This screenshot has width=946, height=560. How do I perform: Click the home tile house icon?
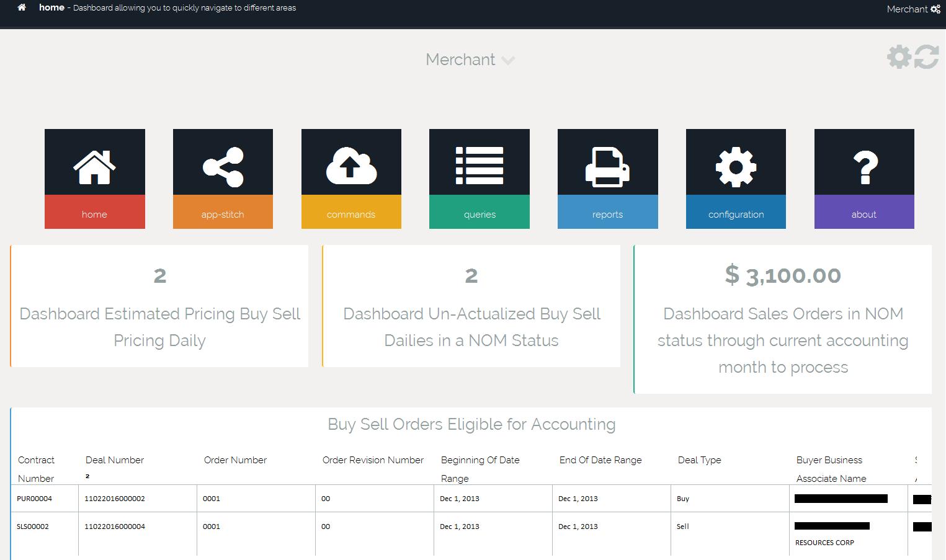(x=94, y=166)
